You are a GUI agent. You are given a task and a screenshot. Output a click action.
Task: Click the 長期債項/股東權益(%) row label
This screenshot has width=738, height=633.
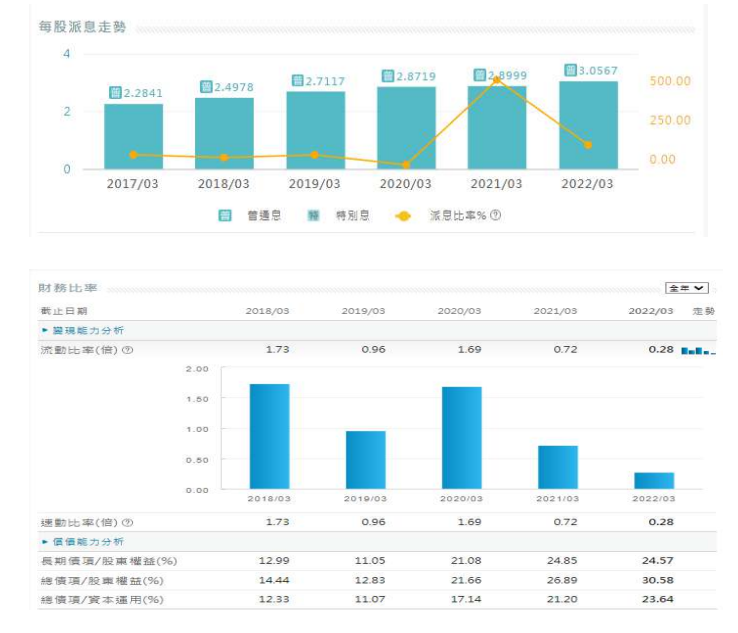pyautogui.click(x=109, y=561)
